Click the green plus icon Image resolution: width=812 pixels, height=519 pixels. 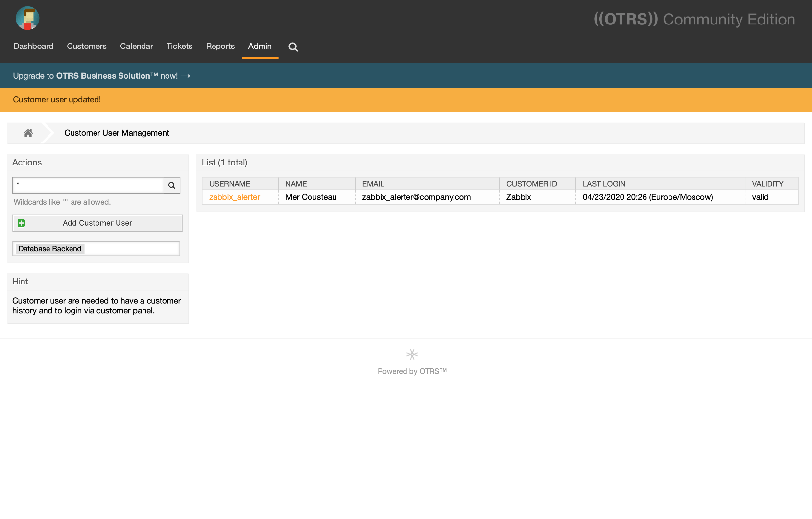(x=22, y=223)
